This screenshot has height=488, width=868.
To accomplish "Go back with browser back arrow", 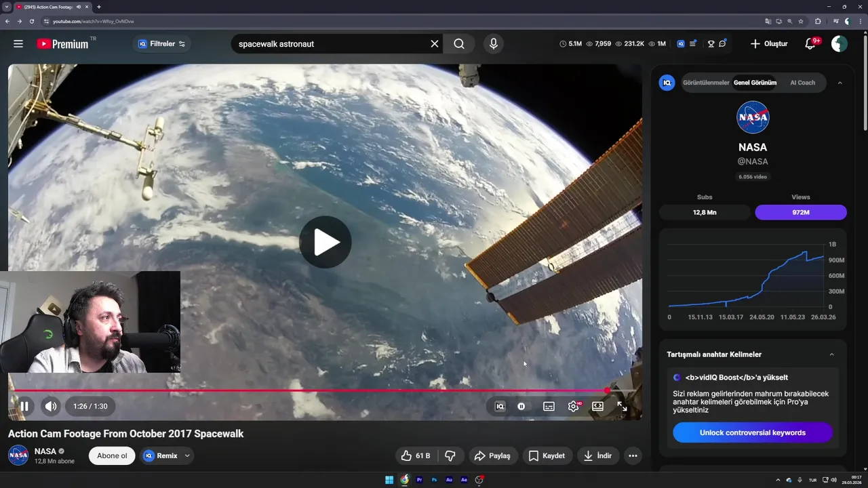I will [7, 21].
